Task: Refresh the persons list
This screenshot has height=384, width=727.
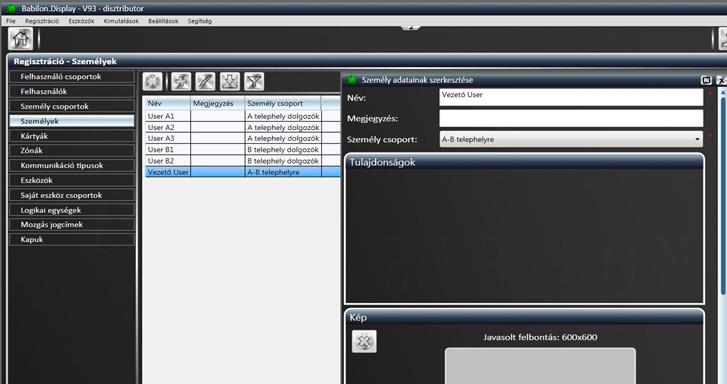Action: point(153,82)
